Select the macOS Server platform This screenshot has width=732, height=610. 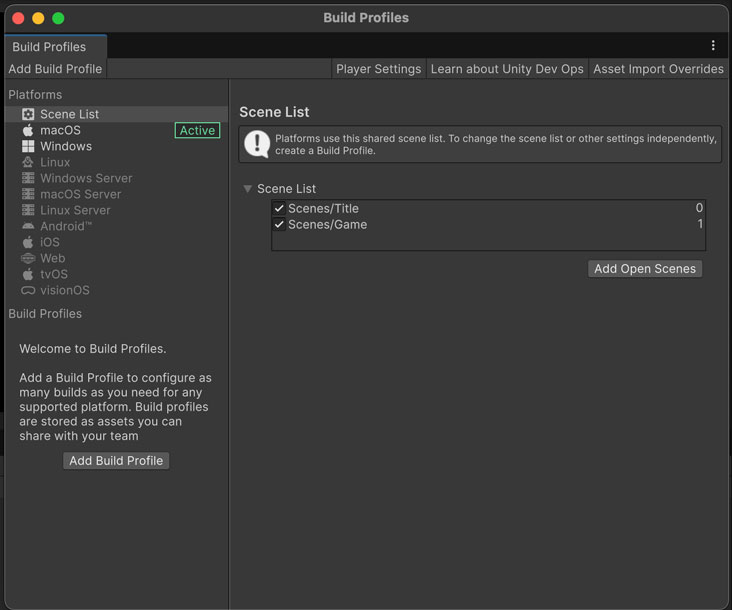coord(116,194)
